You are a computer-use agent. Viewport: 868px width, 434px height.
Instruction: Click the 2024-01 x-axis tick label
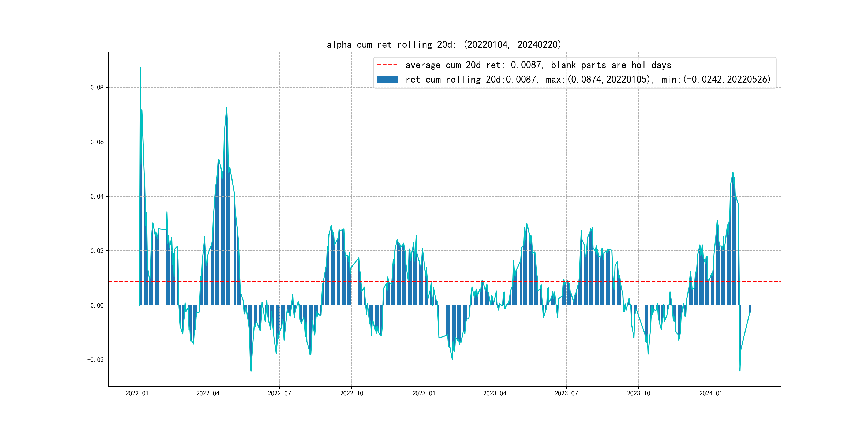[x=711, y=393]
